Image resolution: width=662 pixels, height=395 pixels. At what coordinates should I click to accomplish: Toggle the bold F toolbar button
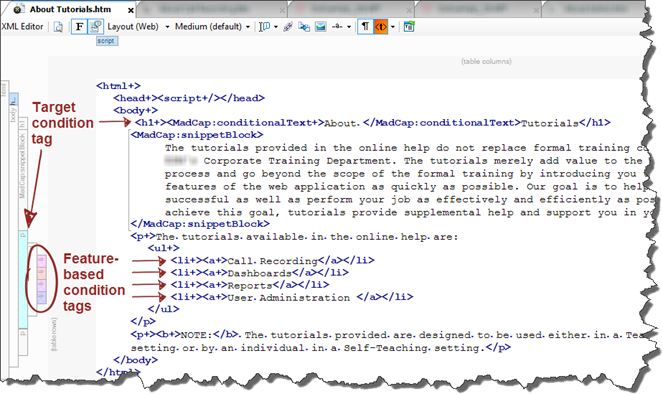(x=79, y=27)
